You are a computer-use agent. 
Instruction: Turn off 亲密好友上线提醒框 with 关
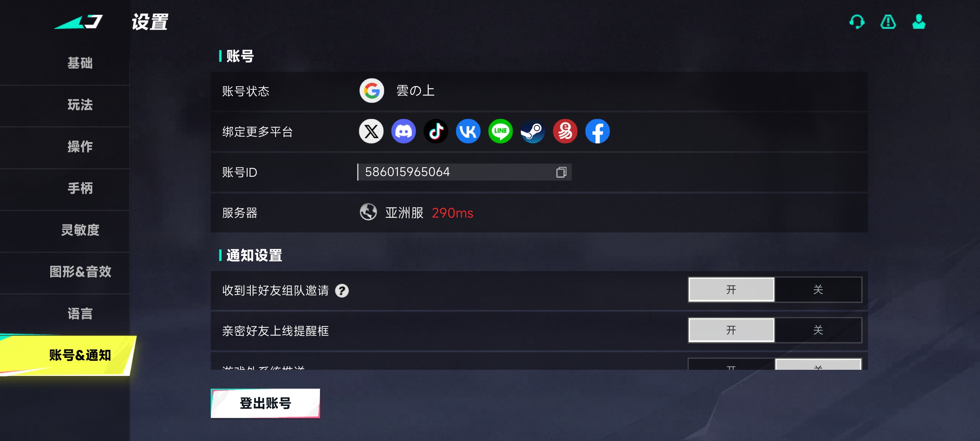(x=818, y=330)
